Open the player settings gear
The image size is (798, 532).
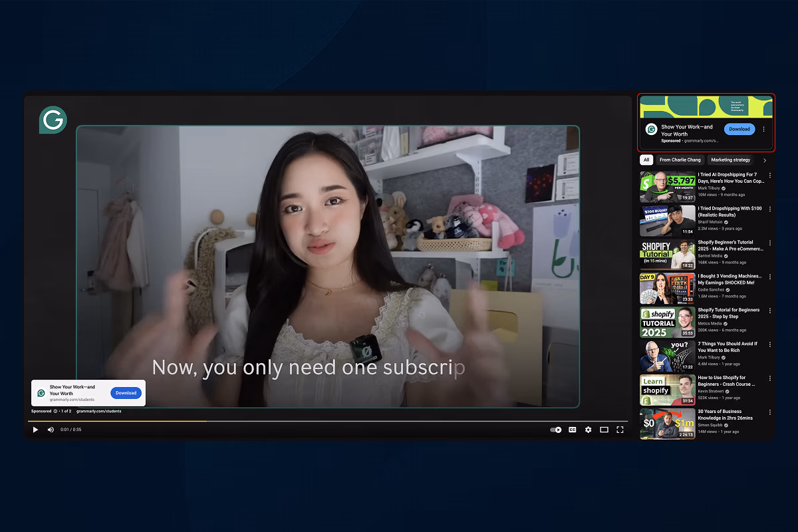pyautogui.click(x=588, y=430)
